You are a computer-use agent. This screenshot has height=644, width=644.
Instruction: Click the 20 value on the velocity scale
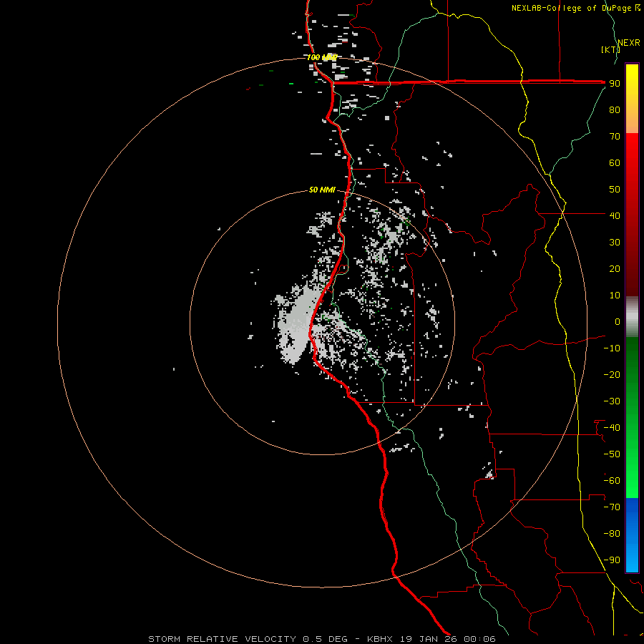pos(615,269)
